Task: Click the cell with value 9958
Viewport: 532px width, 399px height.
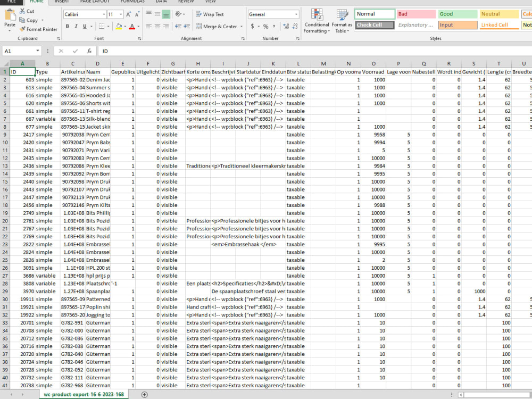Action: click(373, 135)
